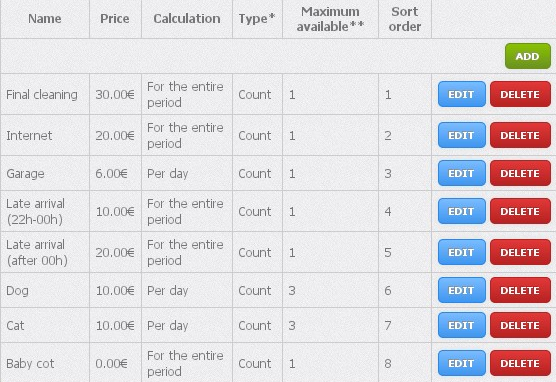
Task: Edit Late arrival (22h-00h) entry
Action: 462,211
